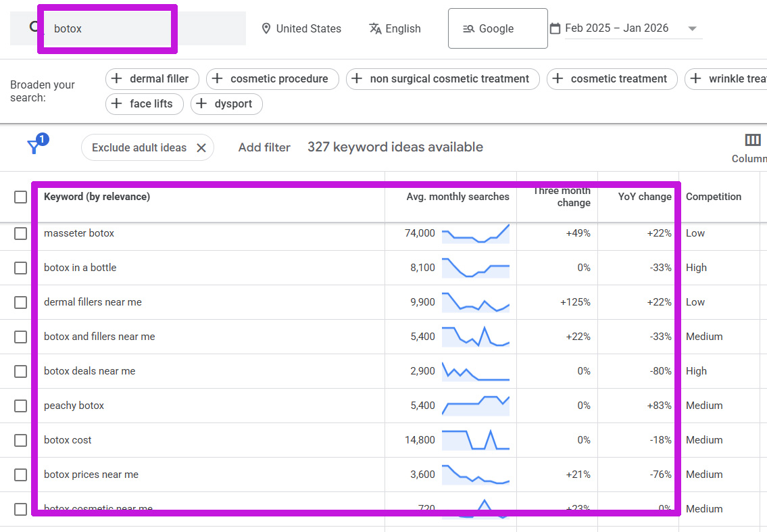
Task: Check the masseter botox row checkbox
Action: 20,233
